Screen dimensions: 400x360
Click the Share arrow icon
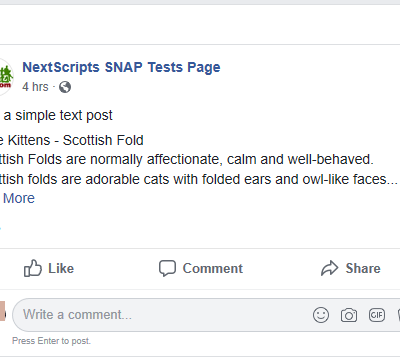click(x=329, y=268)
